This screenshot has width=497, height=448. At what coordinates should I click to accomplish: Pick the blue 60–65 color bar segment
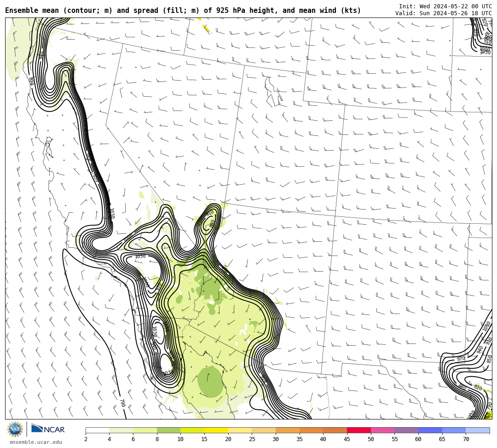click(430, 431)
